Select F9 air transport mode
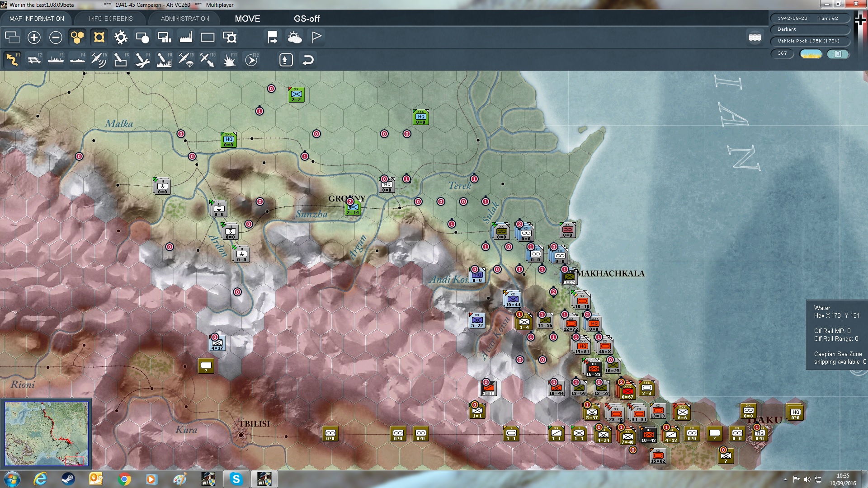Image resolution: width=868 pixels, height=488 pixels. coord(186,60)
